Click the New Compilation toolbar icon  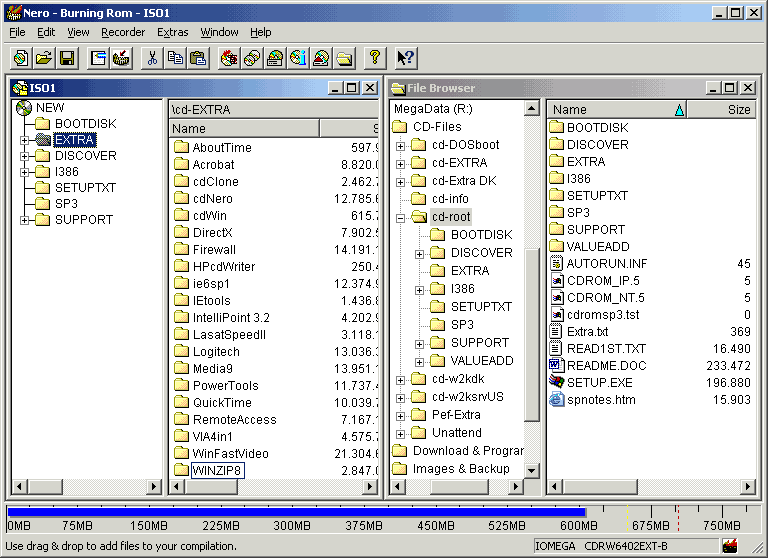pyautogui.click(x=21, y=58)
